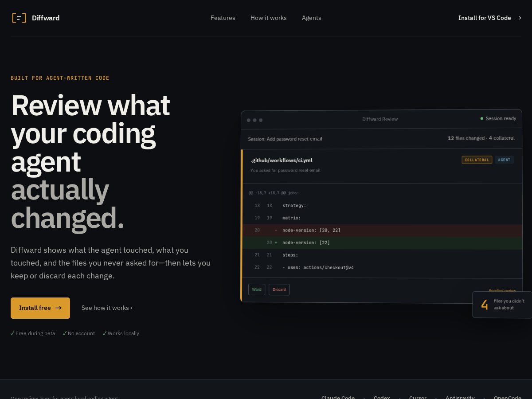532x399 pixels.
Task: Click OpenCode in agent list
Action: click(508, 398)
